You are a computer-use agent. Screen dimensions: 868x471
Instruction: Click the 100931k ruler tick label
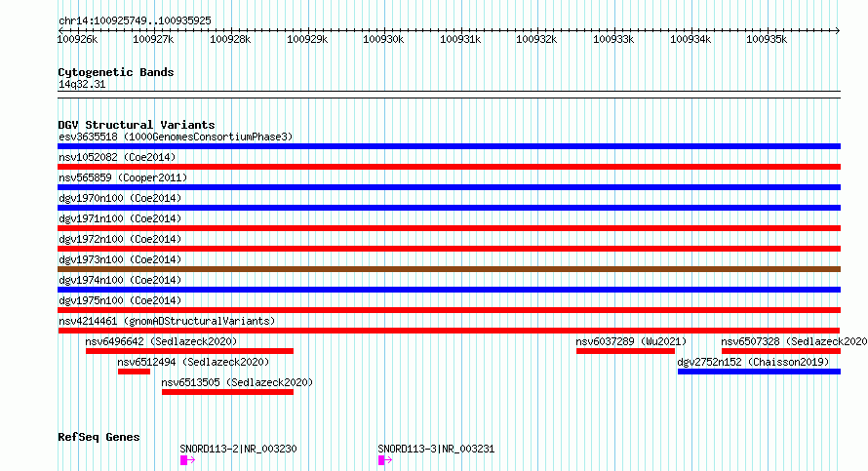point(460,39)
